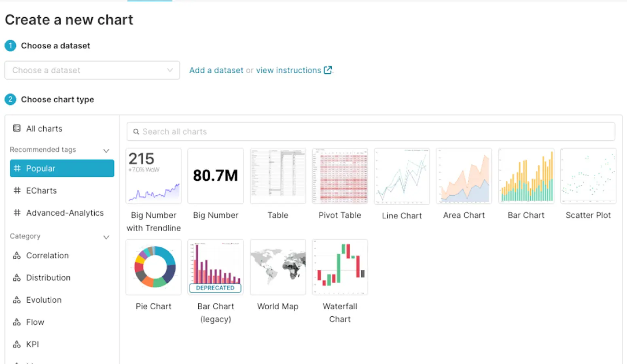Click the Add a dataset link
Screen dimensions: 627x364
(x=216, y=70)
